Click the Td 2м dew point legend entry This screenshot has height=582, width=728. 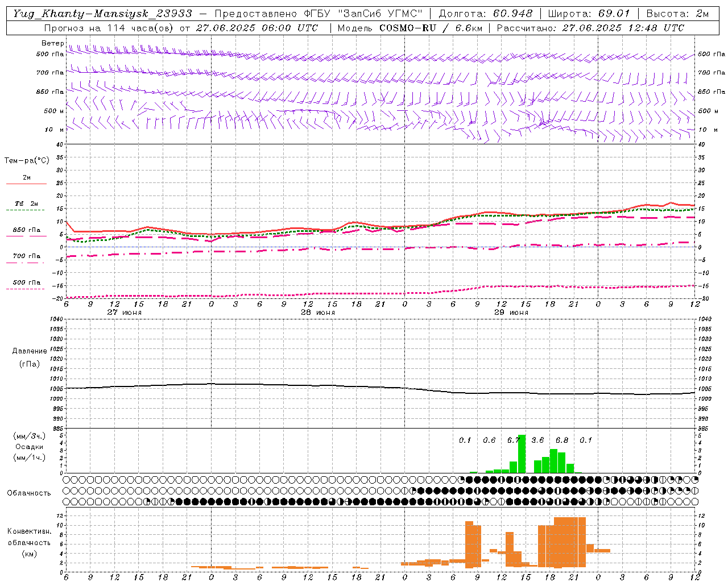click(x=27, y=203)
